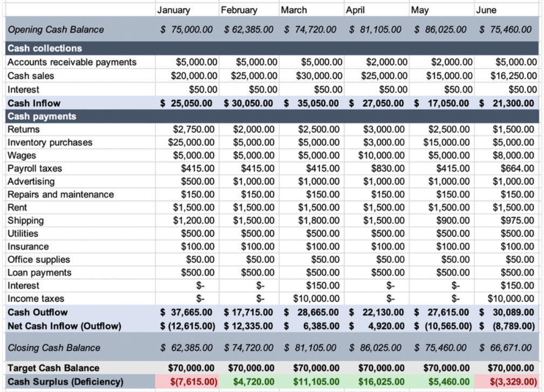The image size is (544, 392).
Task: Select the Wages row label
Action: coord(22,156)
